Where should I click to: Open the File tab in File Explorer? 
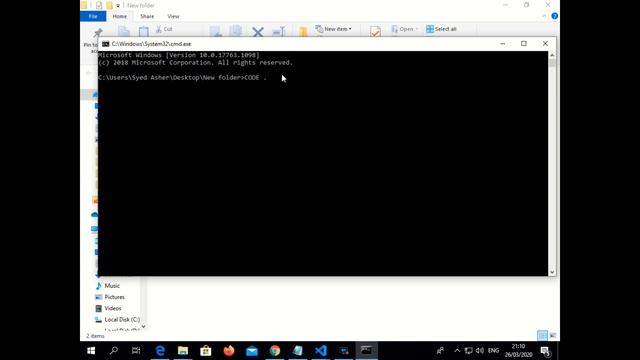[x=93, y=16]
